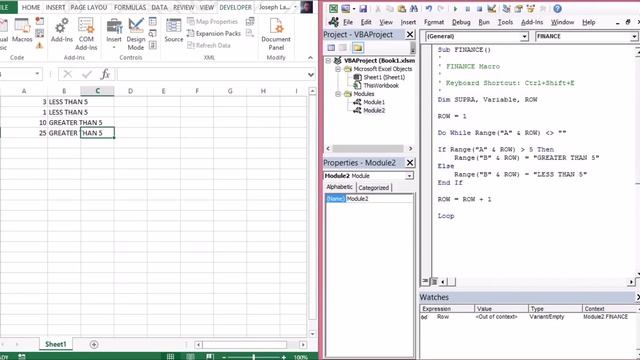Collapse the Modules folder
Image resolution: width=640 pixels, height=360 pixels.
click(x=338, y=94)
